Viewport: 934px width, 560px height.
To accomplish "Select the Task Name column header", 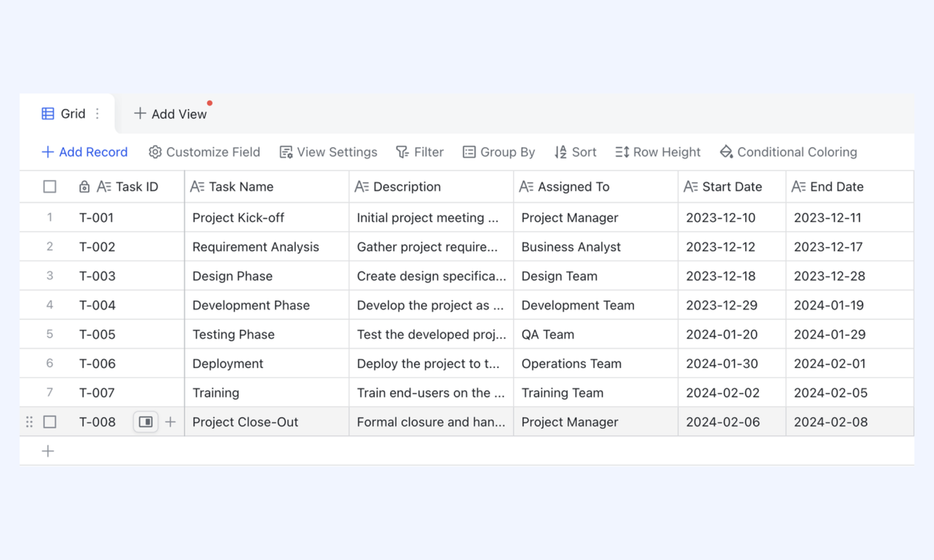I will [x=267, y=187].
